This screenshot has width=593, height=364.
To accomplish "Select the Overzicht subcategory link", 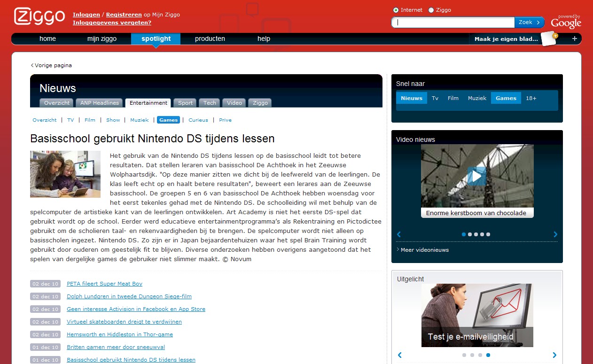I will pyautogui.click(x=45, y=120).
